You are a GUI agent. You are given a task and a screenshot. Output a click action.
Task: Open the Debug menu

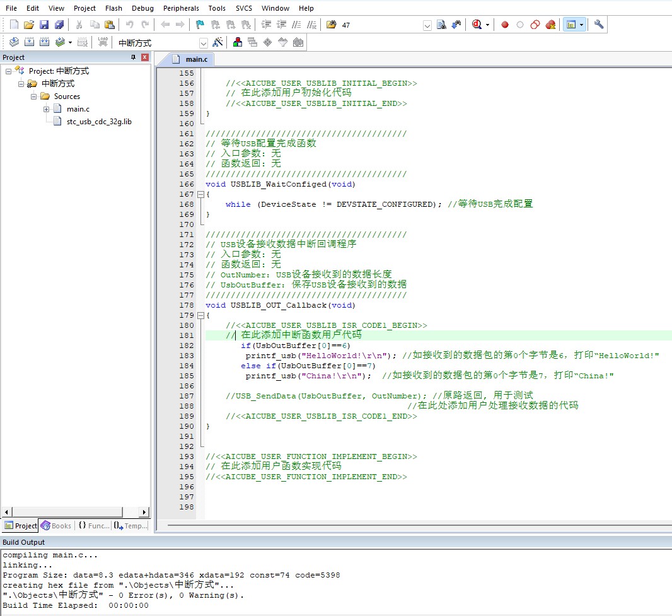[142, 8]
